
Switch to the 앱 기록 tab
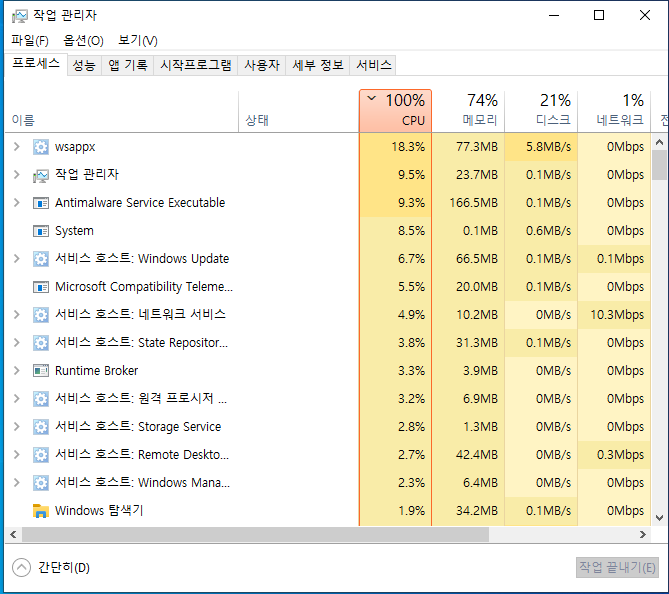(x=128, y=65)
